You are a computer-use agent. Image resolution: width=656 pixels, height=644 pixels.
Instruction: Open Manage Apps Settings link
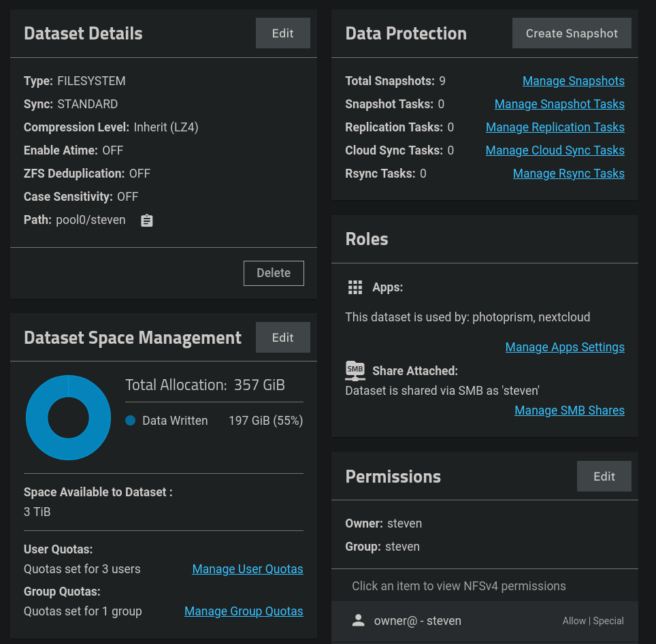(565, 347)
